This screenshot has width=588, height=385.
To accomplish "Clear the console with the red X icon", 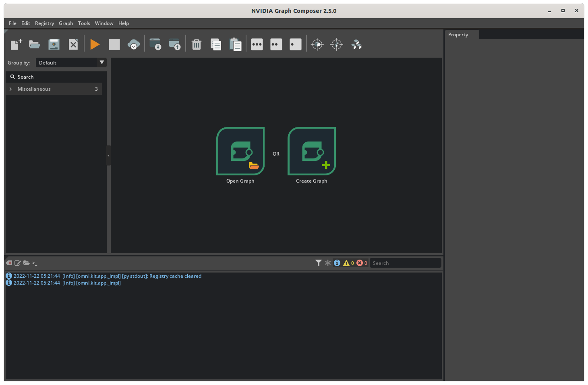I will coord(9,263).
